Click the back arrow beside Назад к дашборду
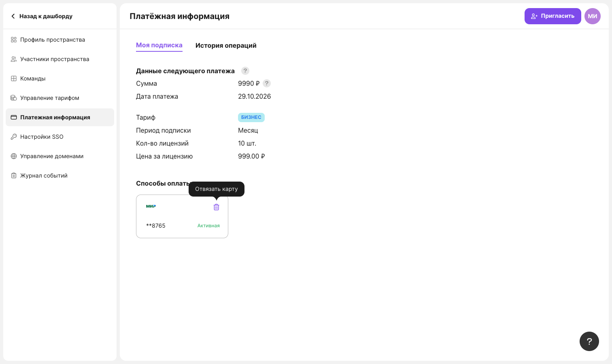Screen dimensions: 612x364 point(13,16)
